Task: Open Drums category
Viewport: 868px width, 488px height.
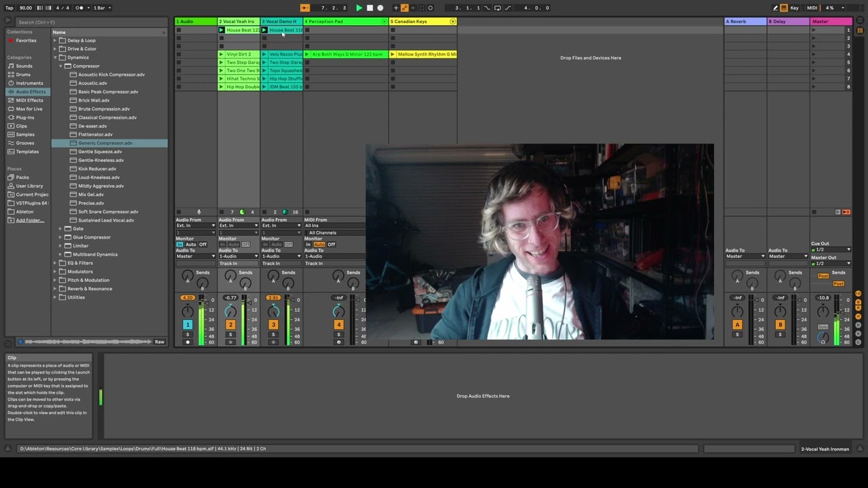Action: pyautogui.click(x=23, y=75)
